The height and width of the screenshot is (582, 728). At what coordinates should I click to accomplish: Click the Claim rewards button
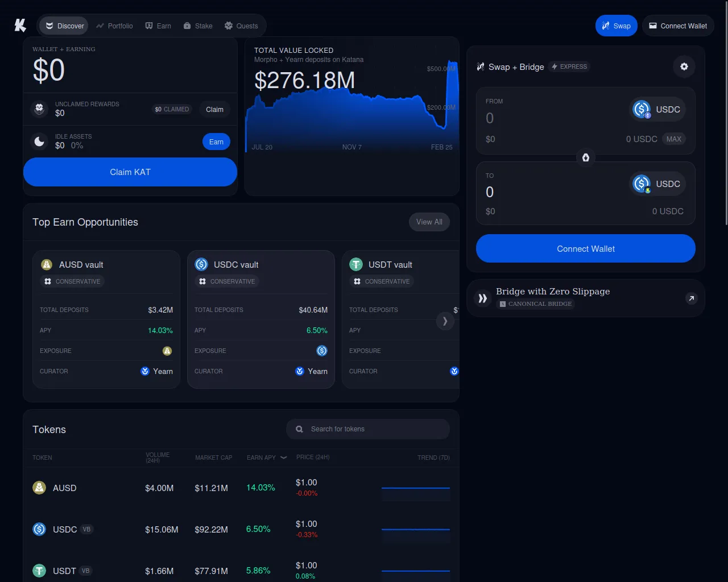click(214, 109)
